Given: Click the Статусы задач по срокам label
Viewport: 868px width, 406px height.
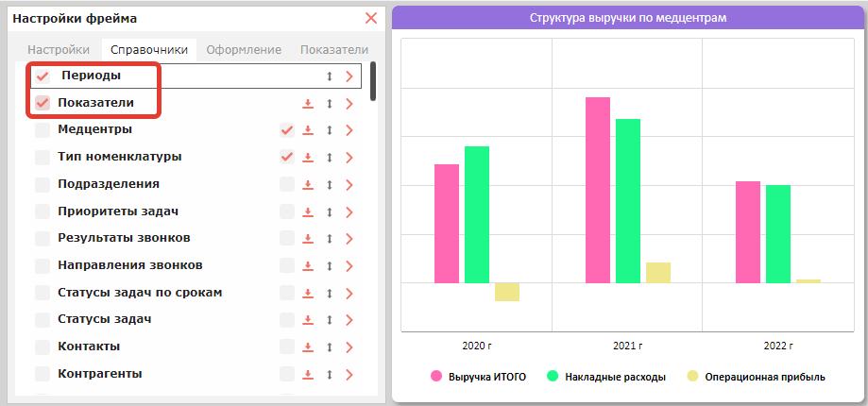Looking at the screenshot, I should (140, 293).
